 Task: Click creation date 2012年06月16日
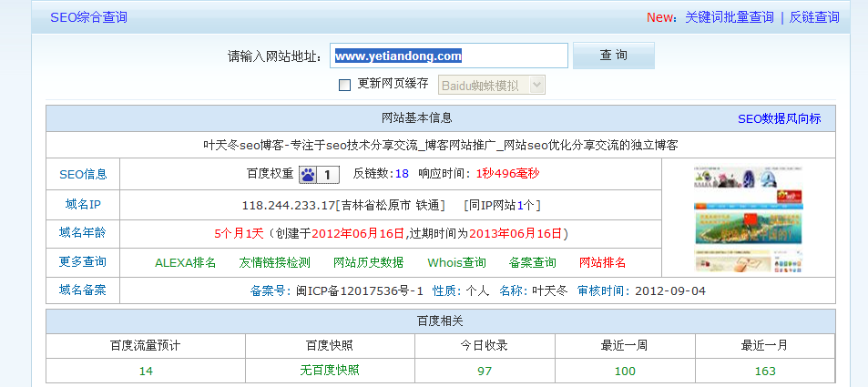click(x=358, y=234)
